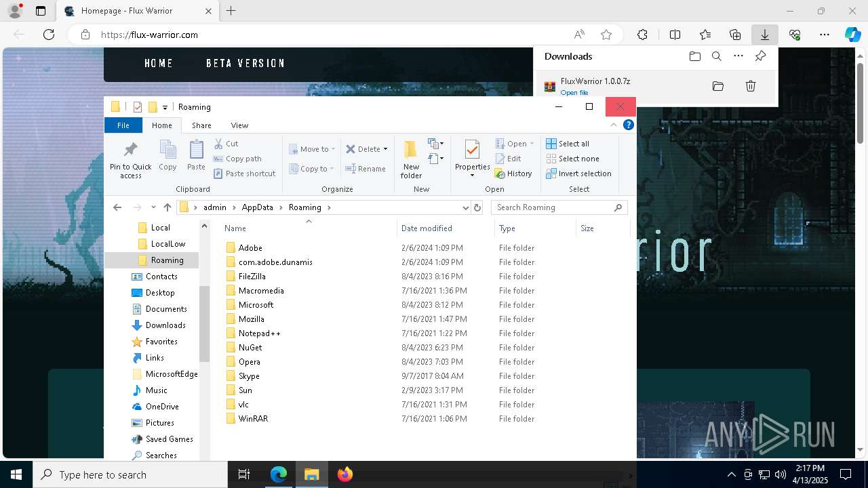The image size is (868, 488).
Task: Click the Search Roaming field
Action: point(559,207)
